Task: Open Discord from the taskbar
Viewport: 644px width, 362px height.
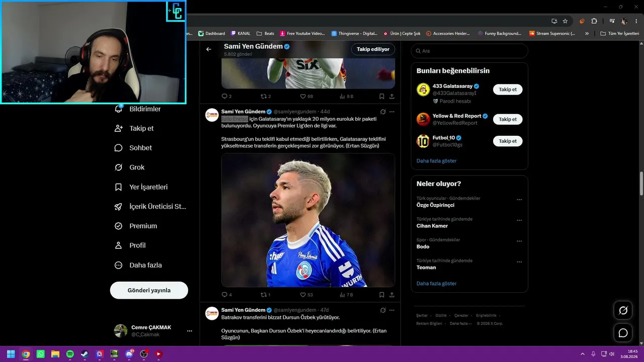Action: coord(129,354)
